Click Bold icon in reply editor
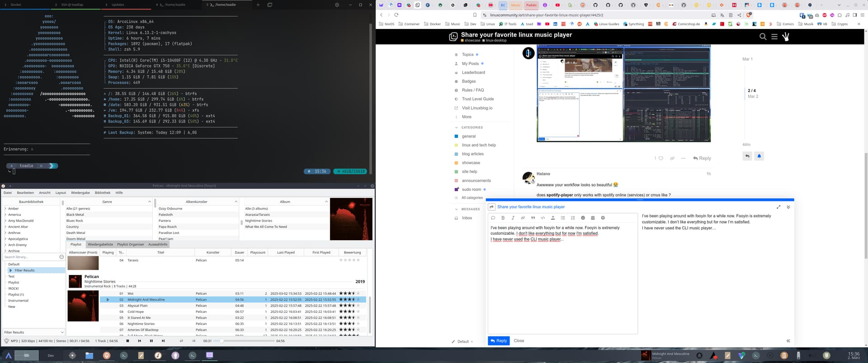Image resolution: width=868 pixels, height=363 pixels. (503, 218)
